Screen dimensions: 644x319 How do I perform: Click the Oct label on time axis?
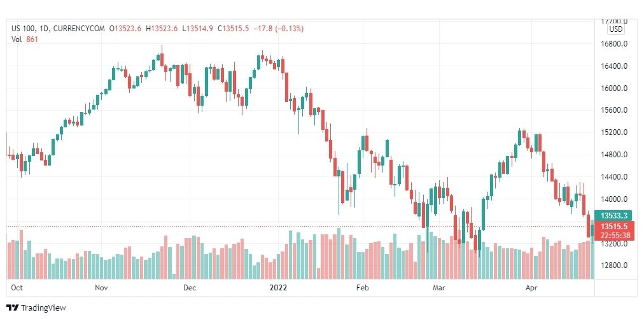(17, 288)
